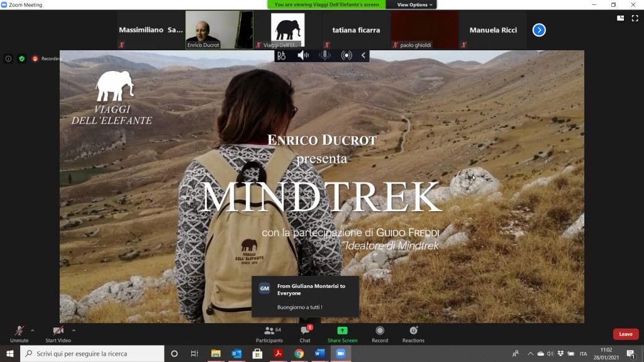This screenshot has height=362, width=644.
Task: Open the Participants panel
Action: click(x=269, y=333)
